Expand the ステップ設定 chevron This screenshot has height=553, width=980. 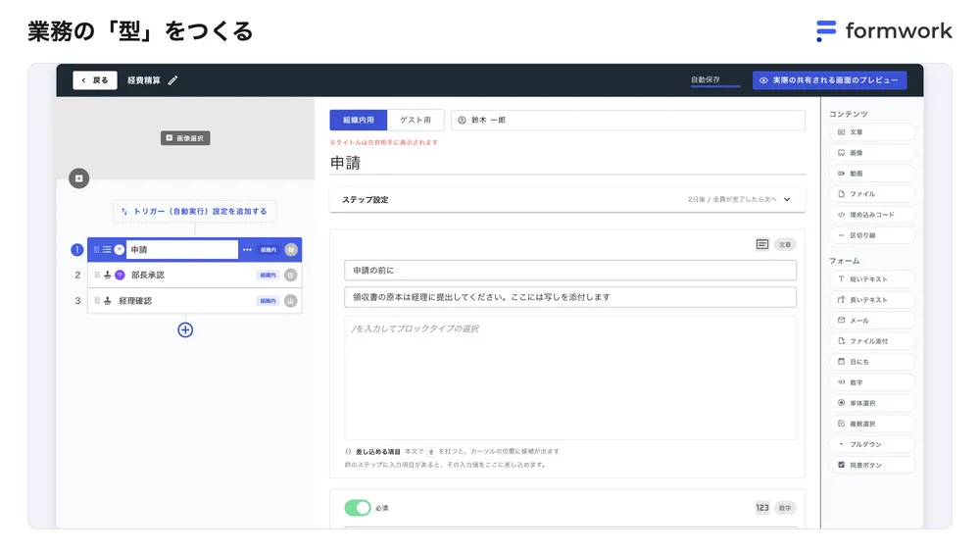(787, 200)
